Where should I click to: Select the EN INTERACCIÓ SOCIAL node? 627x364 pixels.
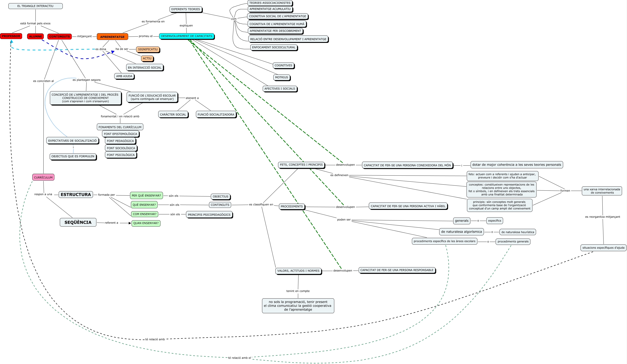[144, 67]
